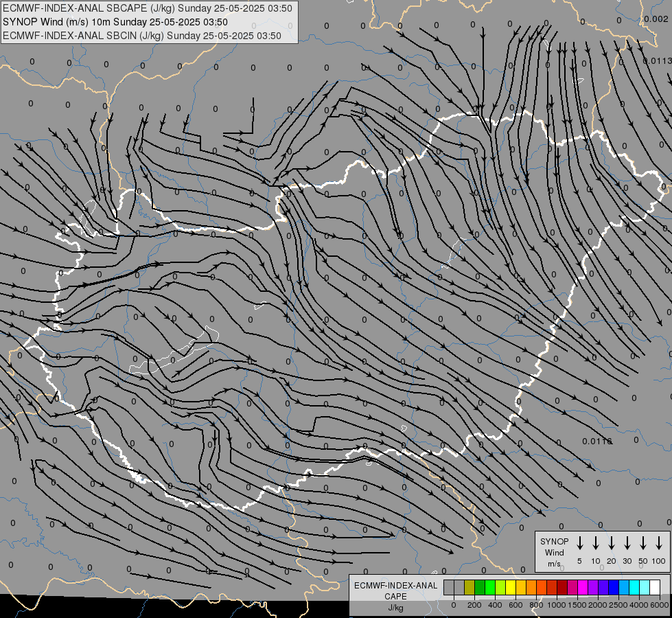Image resolution: width=672 pixels, height=618 pixels.
Task: Select the white CAPE legend swatch
Action: [655, 587]
